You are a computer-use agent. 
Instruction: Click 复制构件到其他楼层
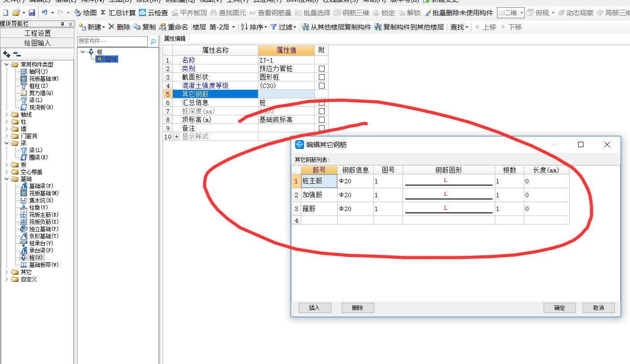(x=409, y=27)
